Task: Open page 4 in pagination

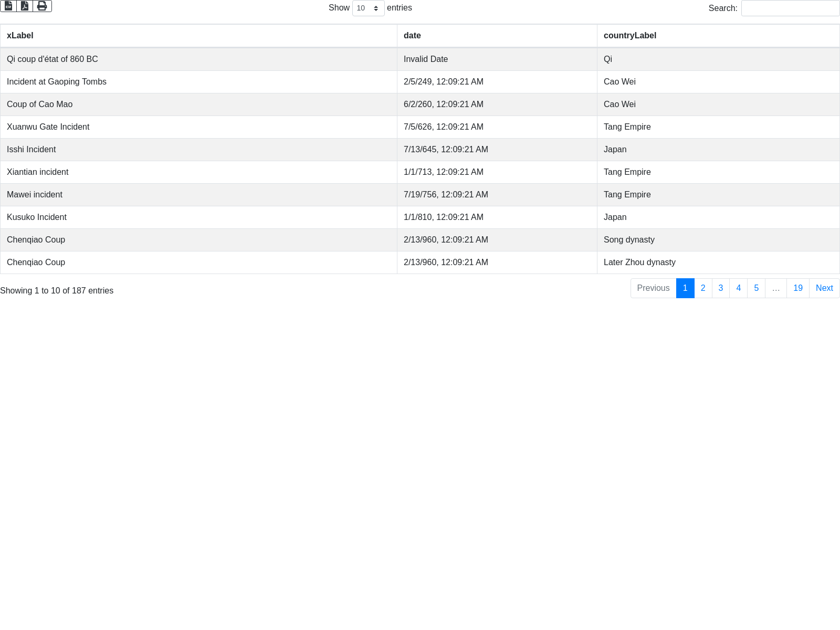Action: (738, 288)
